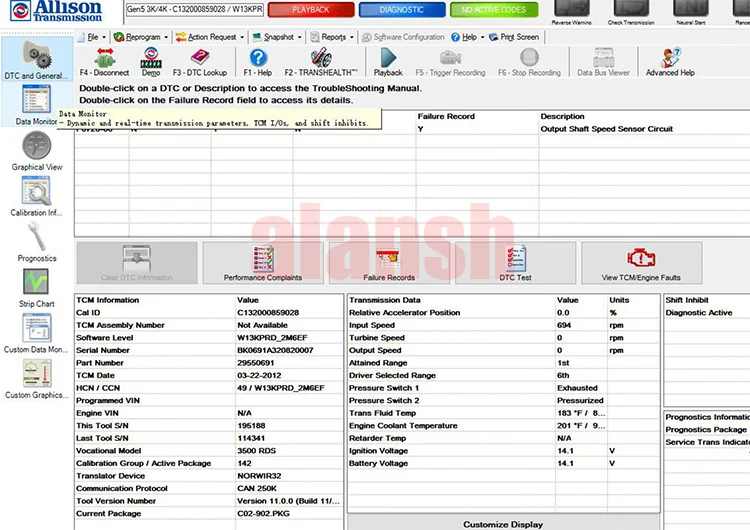Image resolution: width=750 pixels, height=530 pixels.
Task: Click Print Screen in menu bar
Action: [514, 37]
